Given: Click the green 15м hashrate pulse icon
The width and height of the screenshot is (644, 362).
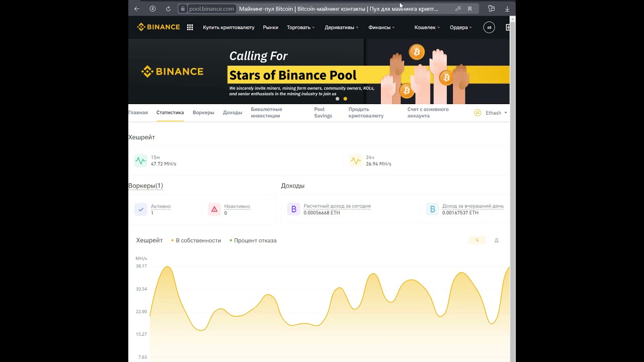Looking at the screenshot, I should (141, 161).
